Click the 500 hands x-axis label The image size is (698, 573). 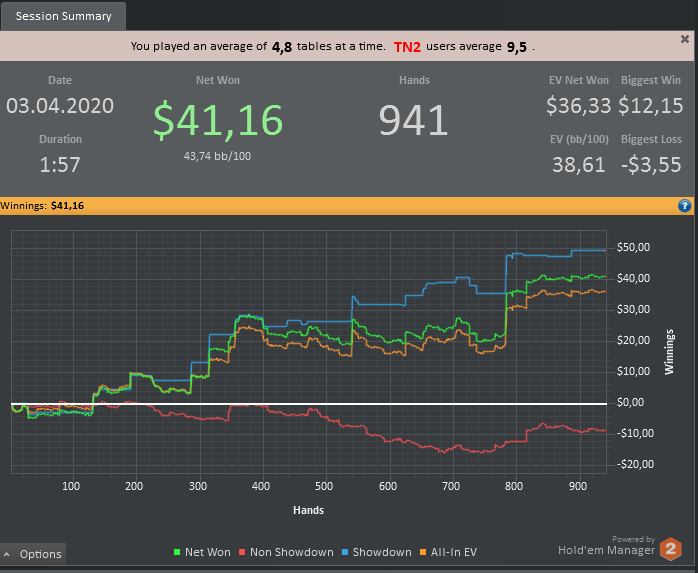(324, 486)
